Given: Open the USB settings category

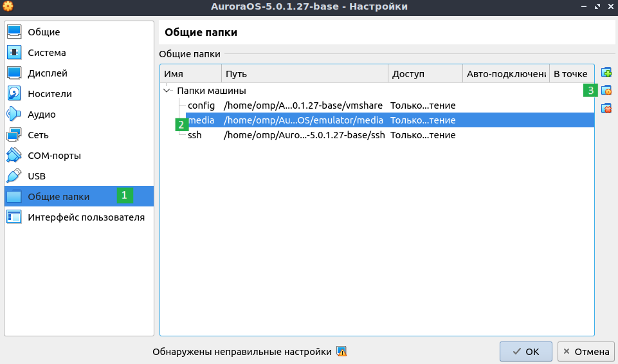Looking at the screenshot, I should [79, 176].
